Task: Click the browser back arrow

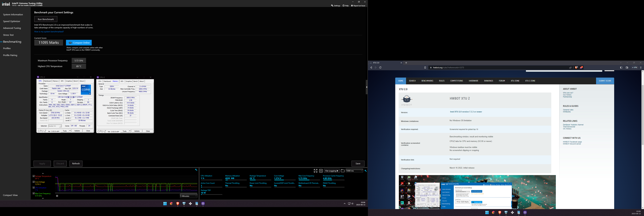Action: [x=371, y=67]
